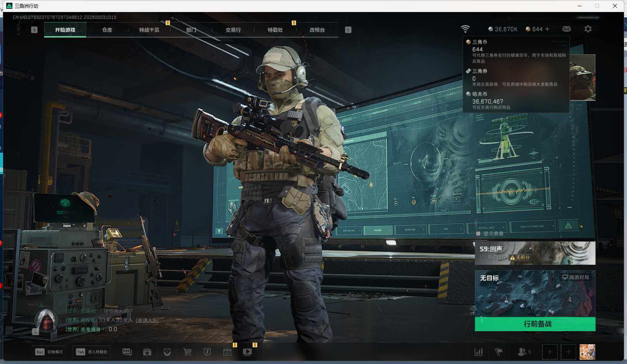This screenshot has height=364, width=627.
Task: Close the 三角洲行动 window
Action: tap(615, 6)
